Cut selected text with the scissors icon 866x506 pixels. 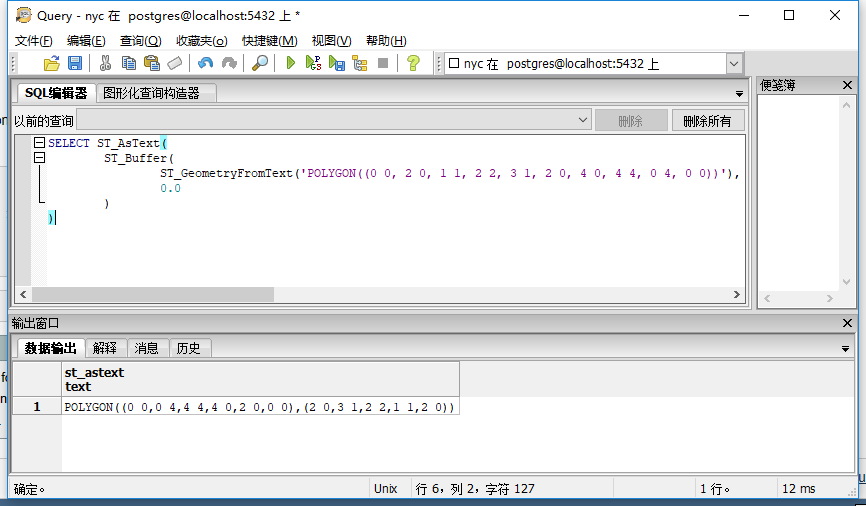pos(105,64)
